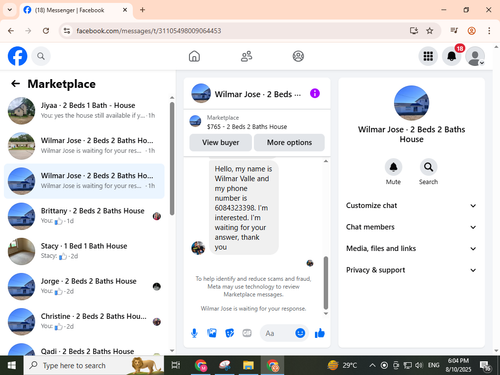The width and height of the screenshot is (500, 375).
Task: Open unselected Wilmar Jose chat with green house photo
Action: click(x=84, y=146)
